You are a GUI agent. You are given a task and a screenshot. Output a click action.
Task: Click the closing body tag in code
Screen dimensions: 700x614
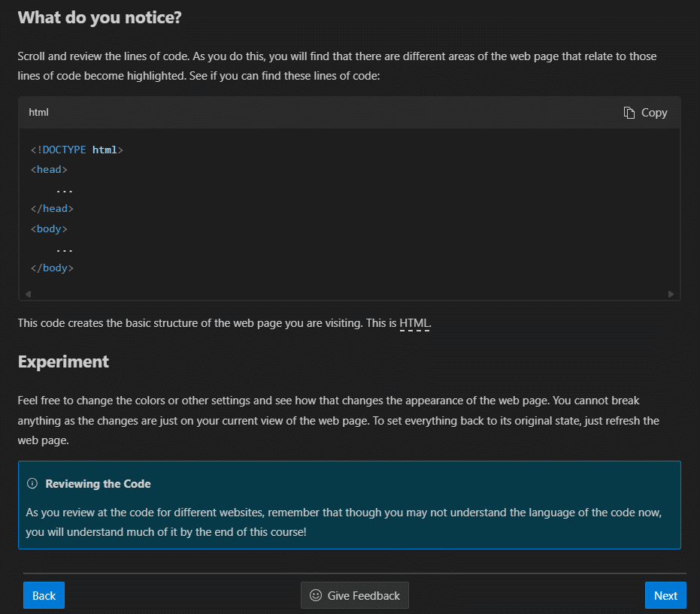pyautogui.click(x=52, y=268)
